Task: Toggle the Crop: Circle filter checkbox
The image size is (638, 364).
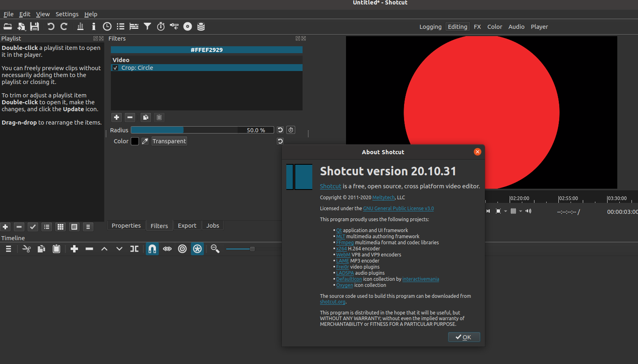Action: coord(116,68)
